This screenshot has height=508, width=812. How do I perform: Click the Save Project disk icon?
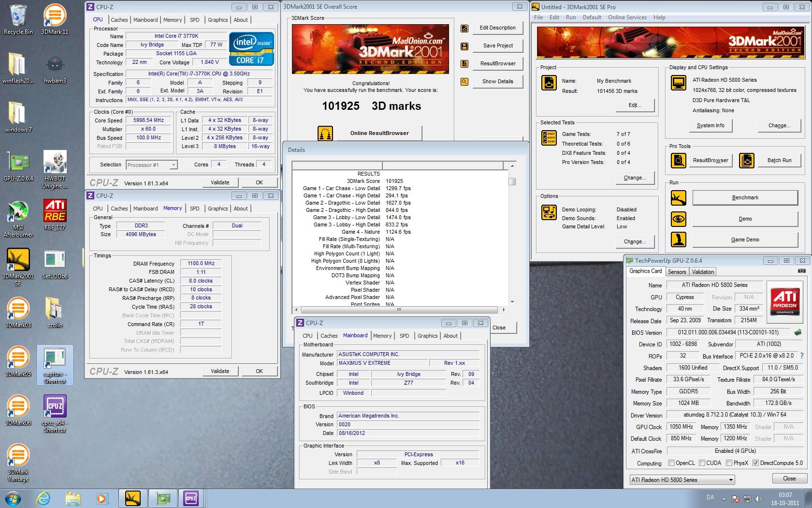click(x=464, y=46)
